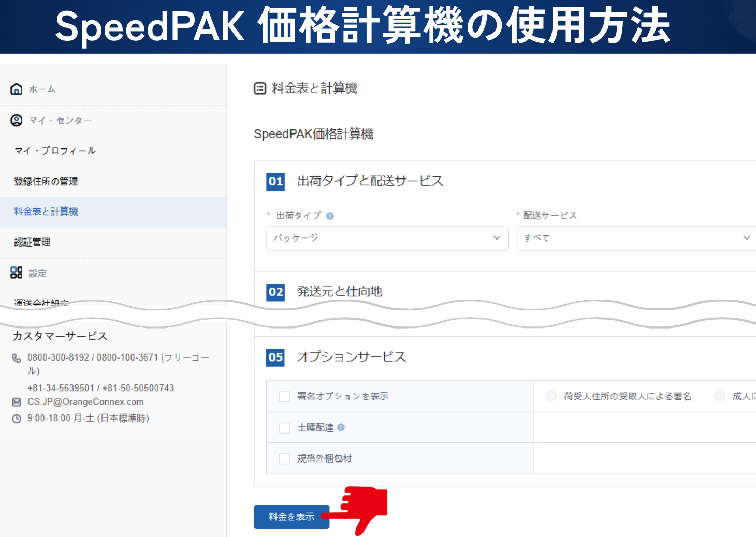The height and width of the screenshot is (537, 756).
Task: Go to マイ・プロフィール
Action: coord(55,151)
